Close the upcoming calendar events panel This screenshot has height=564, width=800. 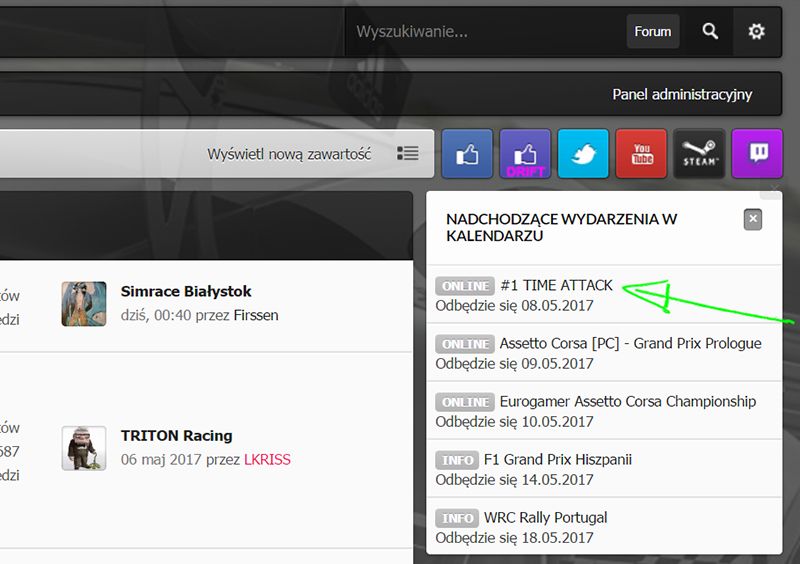(753, 219)
